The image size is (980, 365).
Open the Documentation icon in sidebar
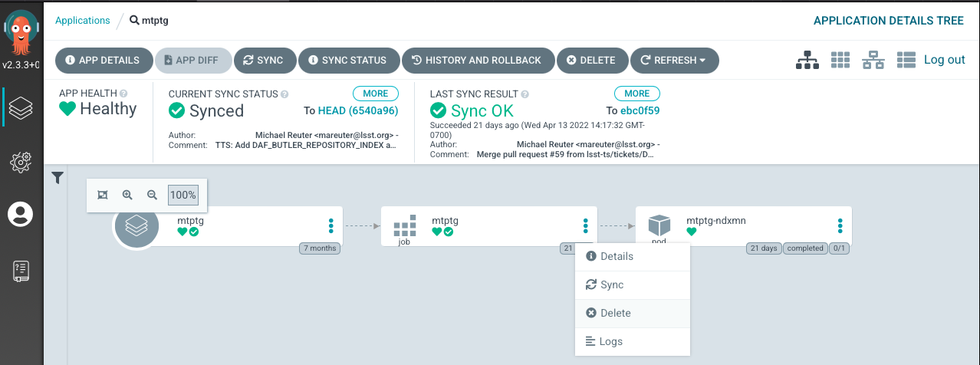click(x=21, y=271)
